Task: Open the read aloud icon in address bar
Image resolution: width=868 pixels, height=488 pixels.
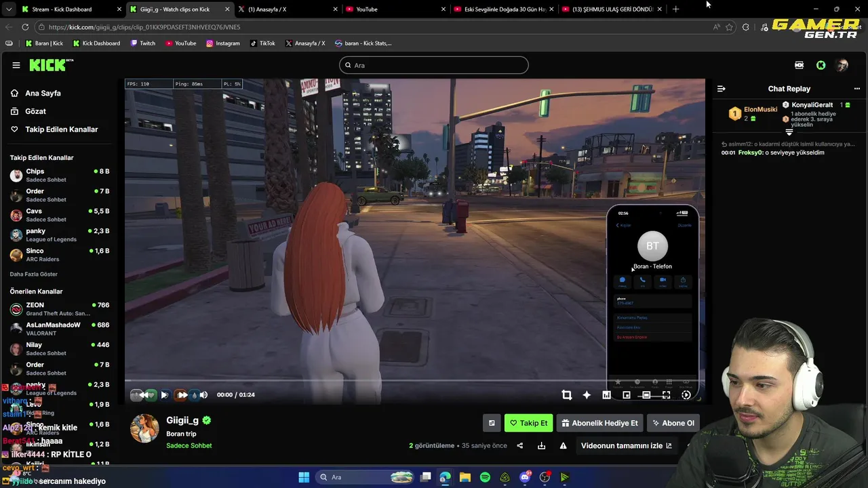Action: (716, 27)
